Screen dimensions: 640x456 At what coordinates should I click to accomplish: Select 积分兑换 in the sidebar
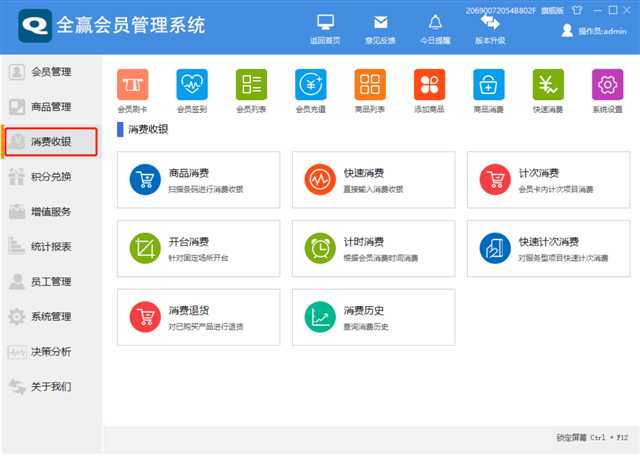[x=51, y=177]
